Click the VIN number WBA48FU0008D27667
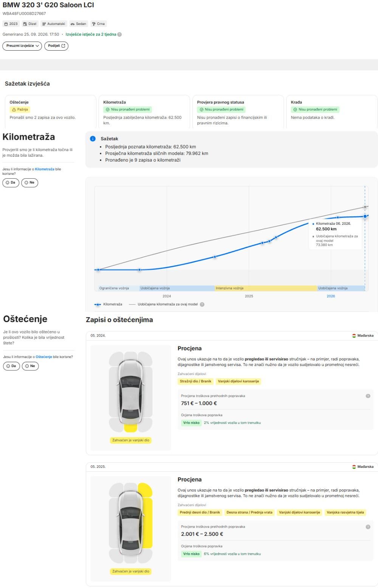The image size is (378, 588). [24, 14]
